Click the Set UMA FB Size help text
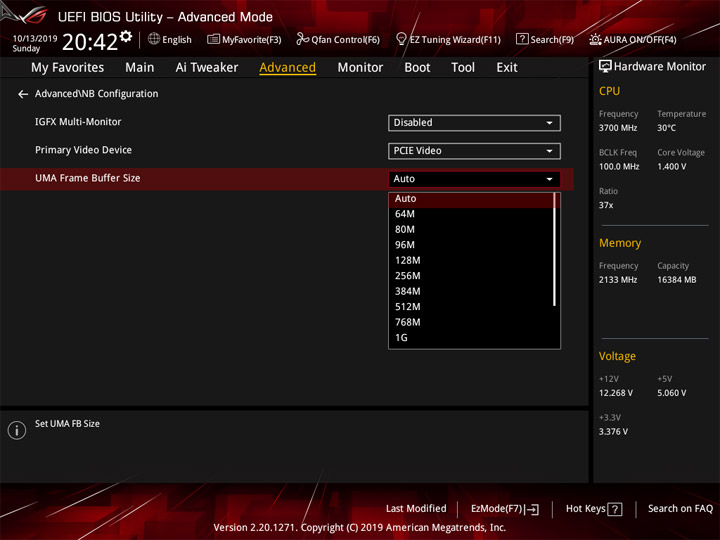 [67, 424]
